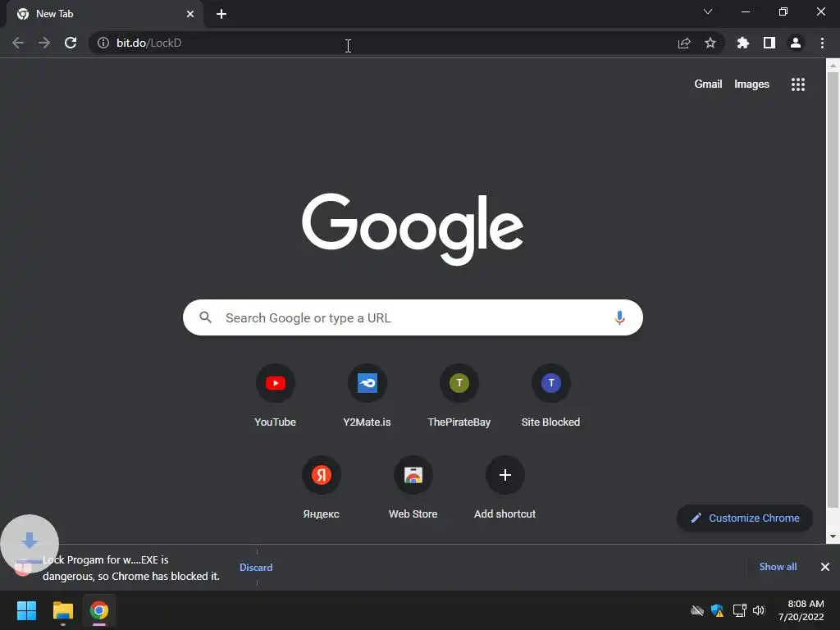Viewport: 840px width, 630px height.
Task: Toggle the side panel icon
Action: pyautogui.click(x=769, y=43)
